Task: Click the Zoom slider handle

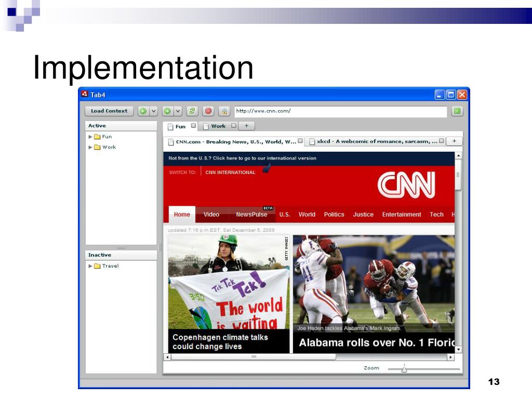Action: (404, 369)
